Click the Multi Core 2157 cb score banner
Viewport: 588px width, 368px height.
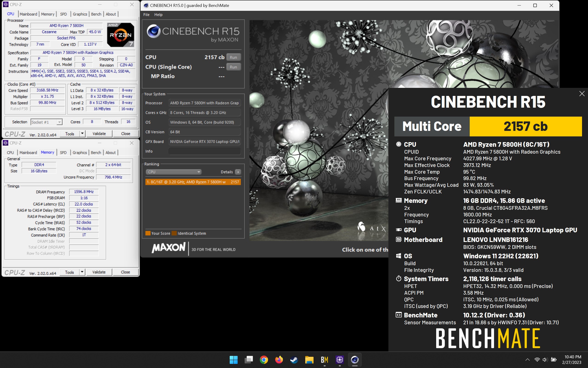pos(488,126)
